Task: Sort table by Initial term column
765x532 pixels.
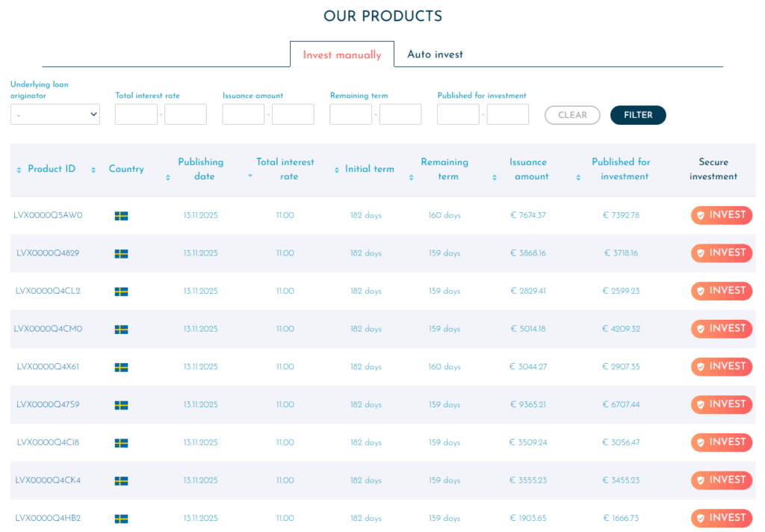Action: coord(337,170)
